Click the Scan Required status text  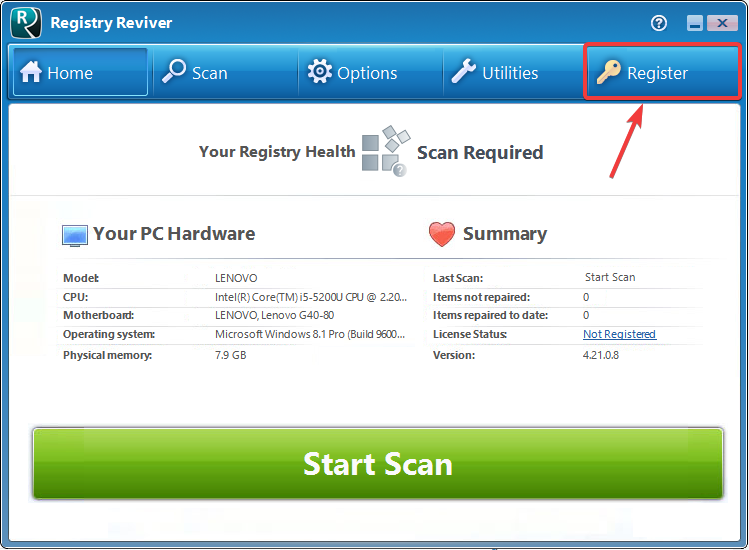point(480,152)
